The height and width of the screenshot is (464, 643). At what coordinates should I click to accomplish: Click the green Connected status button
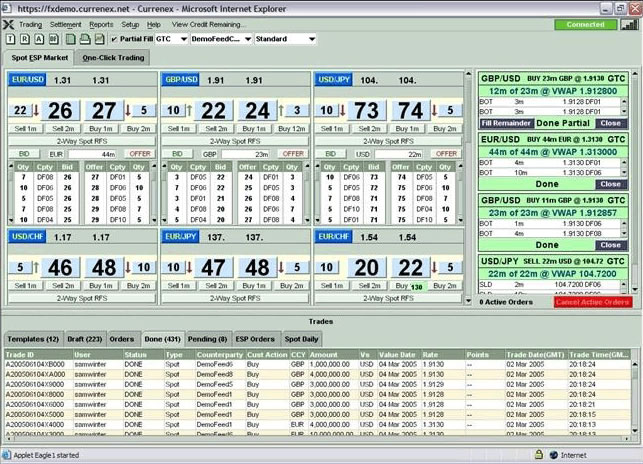(585, 25)
